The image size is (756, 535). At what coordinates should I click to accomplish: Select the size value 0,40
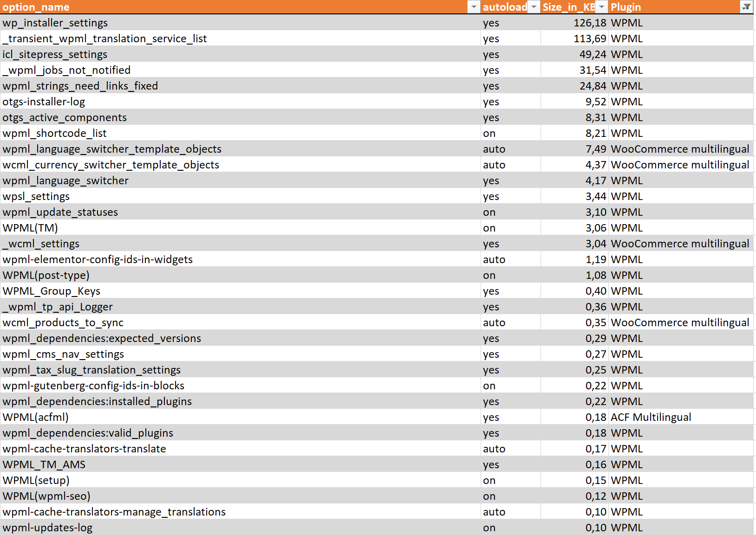(x=575, y=291)
